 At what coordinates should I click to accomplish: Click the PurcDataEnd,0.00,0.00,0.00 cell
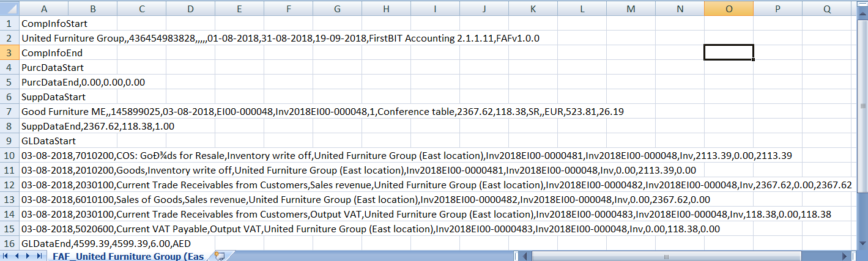pyautogui.click(x=83, y=83)
